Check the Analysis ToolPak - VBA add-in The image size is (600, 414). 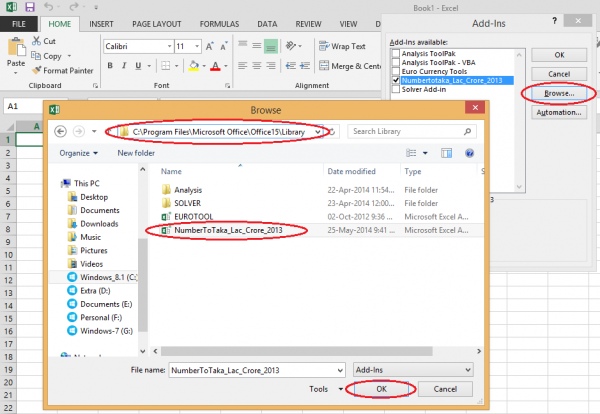tap(396, 62)
